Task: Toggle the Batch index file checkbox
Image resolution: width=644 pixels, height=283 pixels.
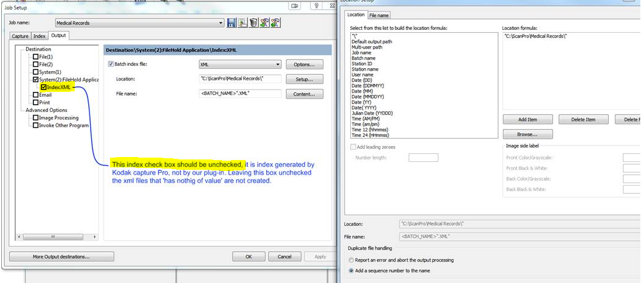Action: click(x=111, y=64)
